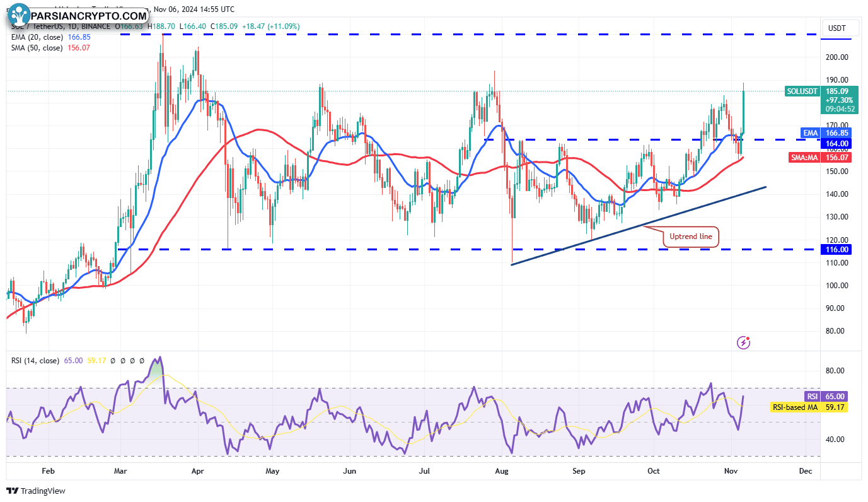Select the 116.00 horizontal line price label
The image size is (868, 502).
[837, 250]
